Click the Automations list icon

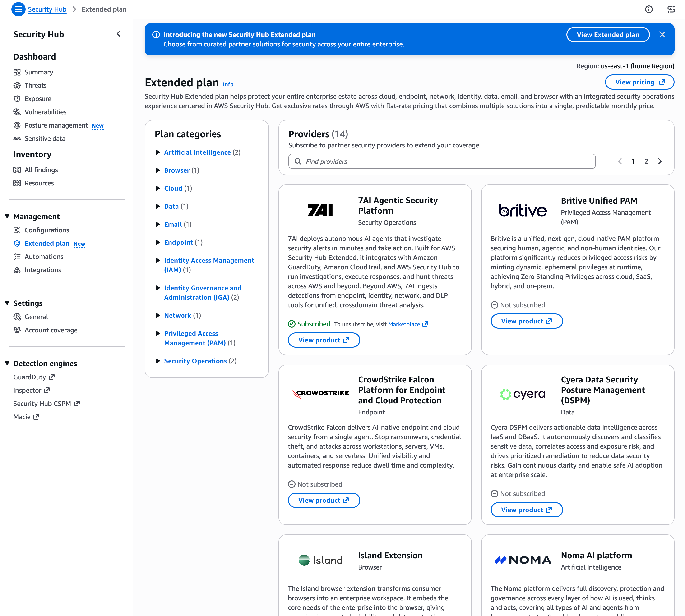(x=17, y=257)
